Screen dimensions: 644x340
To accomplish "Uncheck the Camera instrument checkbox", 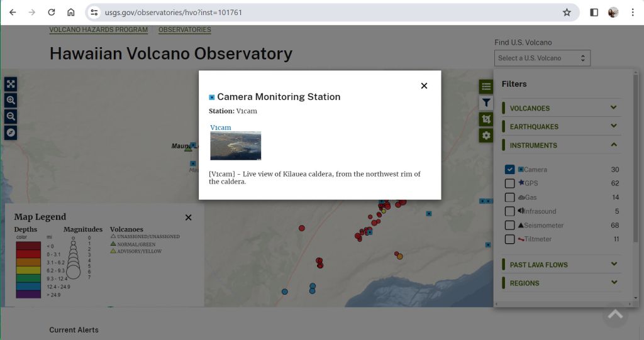I will 510,170.
